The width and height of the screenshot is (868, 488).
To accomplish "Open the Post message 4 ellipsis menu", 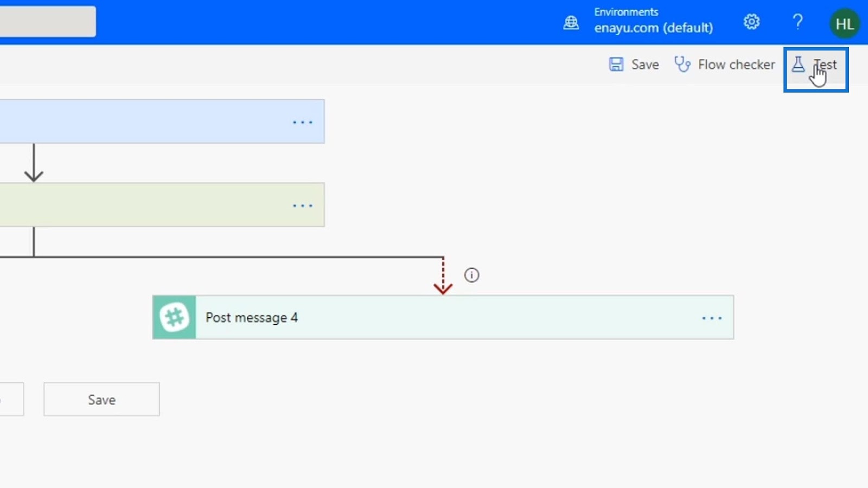I will pos(712,318).
